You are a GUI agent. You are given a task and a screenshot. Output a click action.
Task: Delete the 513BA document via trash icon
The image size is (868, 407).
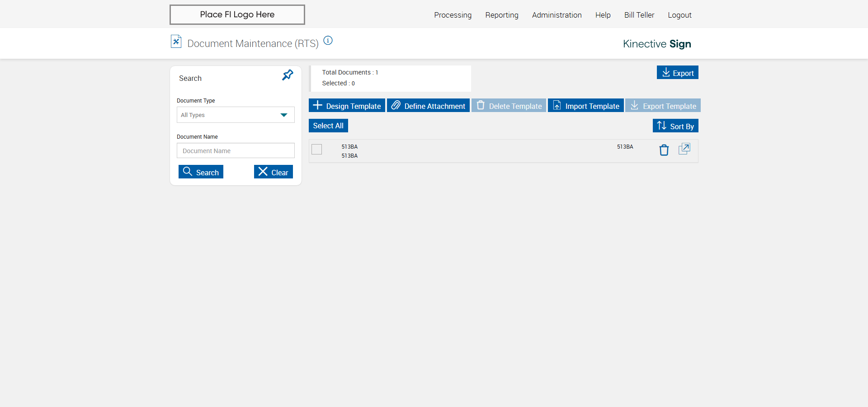coord(664,150)
